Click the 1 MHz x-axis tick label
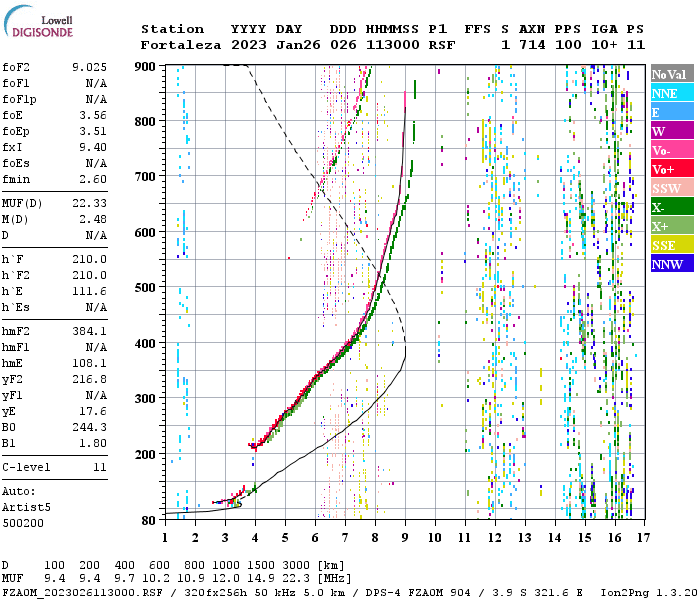700x600 pixels. (x=165, y=538)
